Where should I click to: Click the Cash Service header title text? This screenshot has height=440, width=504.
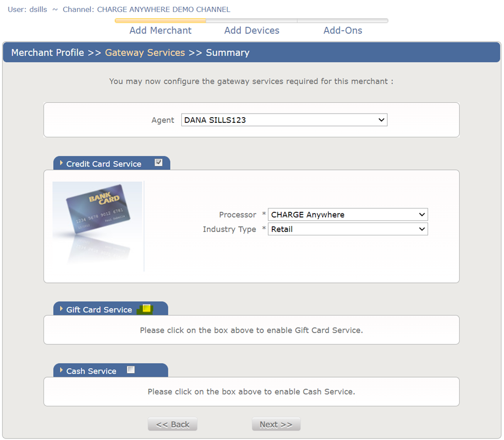click(91, 371)
